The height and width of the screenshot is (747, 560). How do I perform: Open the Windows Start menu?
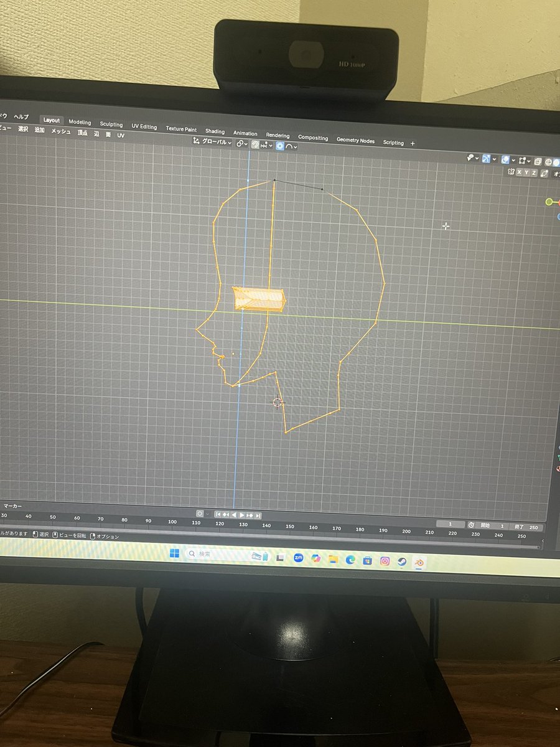point(174,553)
